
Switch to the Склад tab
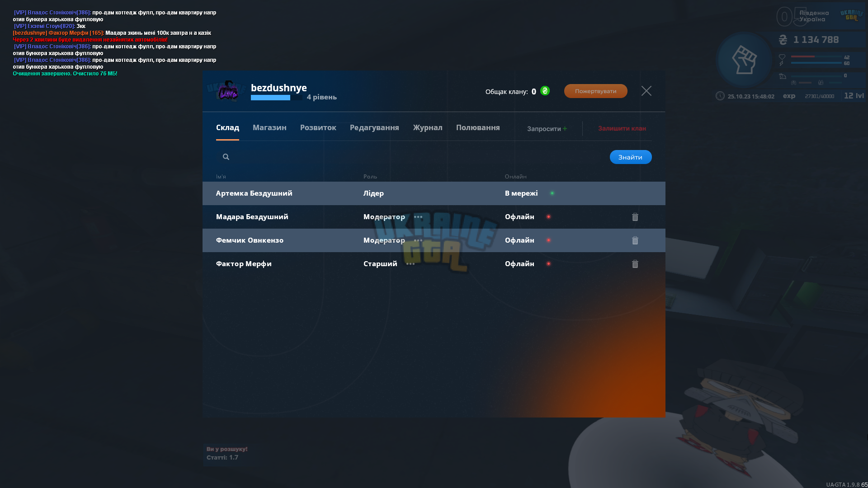coord(227,128)
